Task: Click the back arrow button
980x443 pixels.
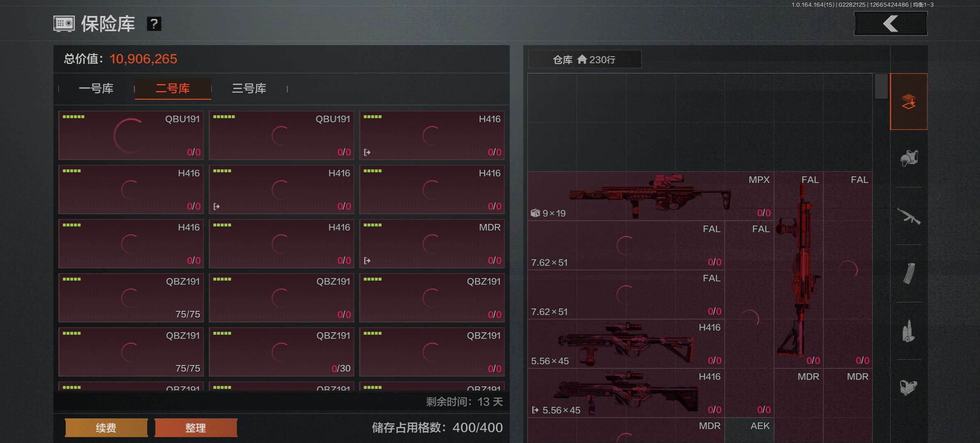Action: pyautogui.click(x=890, y=23)
